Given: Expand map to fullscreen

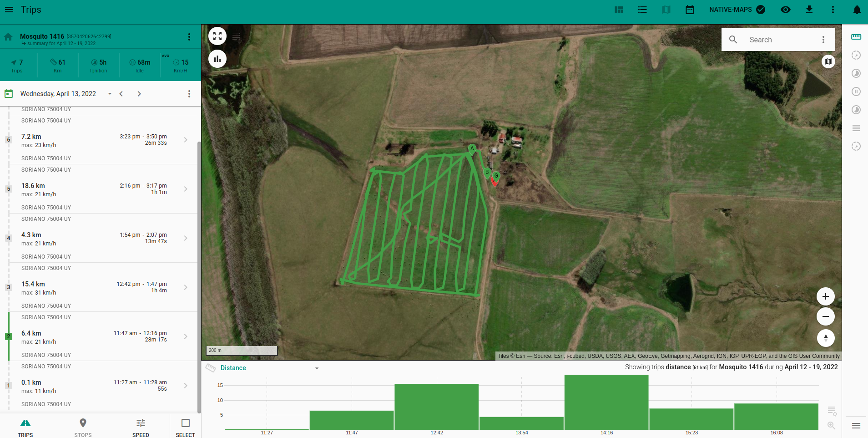Looking at the screenshot, I should click(217, 36).
